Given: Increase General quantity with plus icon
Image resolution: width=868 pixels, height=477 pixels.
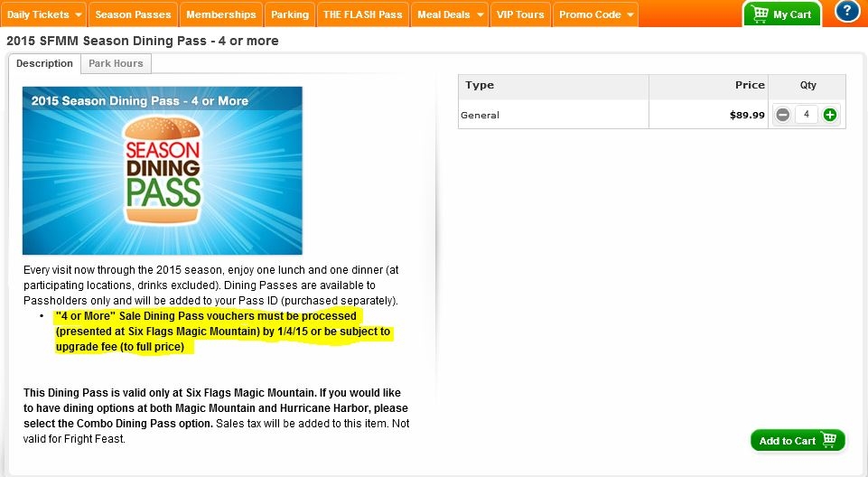Looking at the screenshot, I should (x=830, y=115).
